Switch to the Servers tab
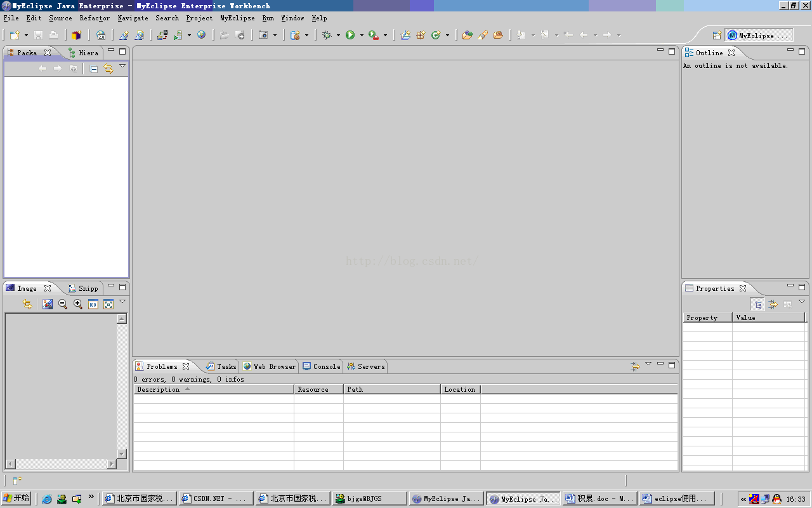 point(366,366)
